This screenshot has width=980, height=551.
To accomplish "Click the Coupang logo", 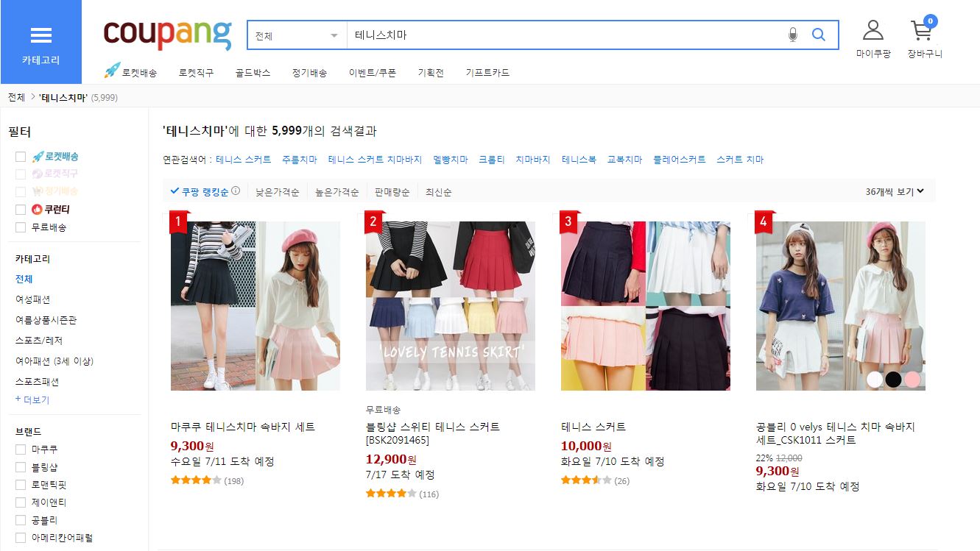I will (x=168, y=35).
